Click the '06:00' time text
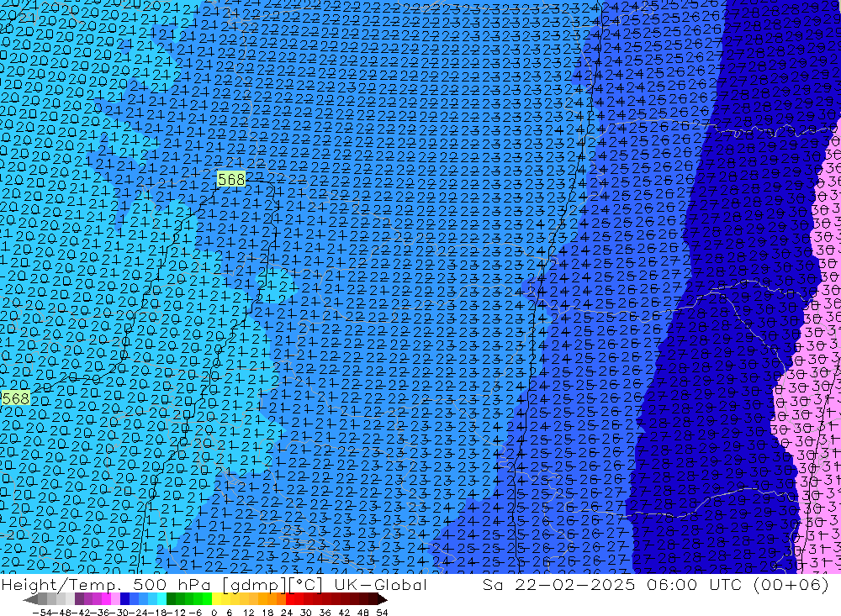 673,585
